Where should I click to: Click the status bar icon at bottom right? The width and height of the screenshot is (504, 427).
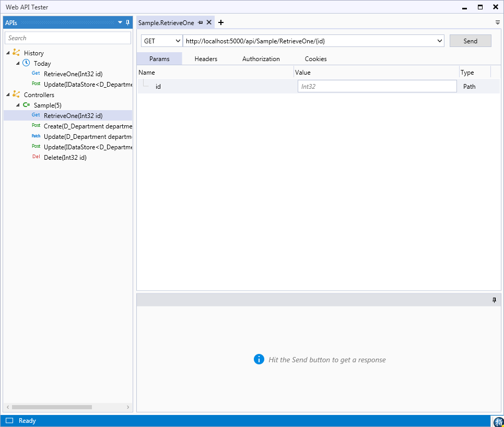(498, 421)
